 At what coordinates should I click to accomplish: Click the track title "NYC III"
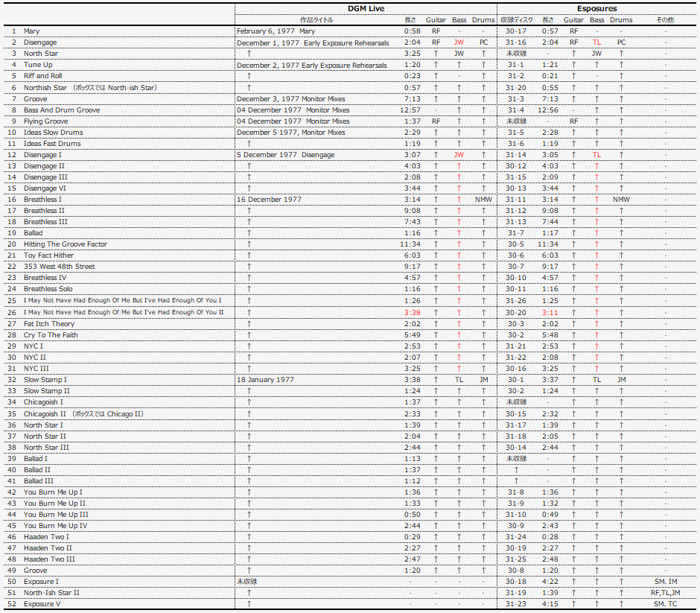tap(36, 369)
